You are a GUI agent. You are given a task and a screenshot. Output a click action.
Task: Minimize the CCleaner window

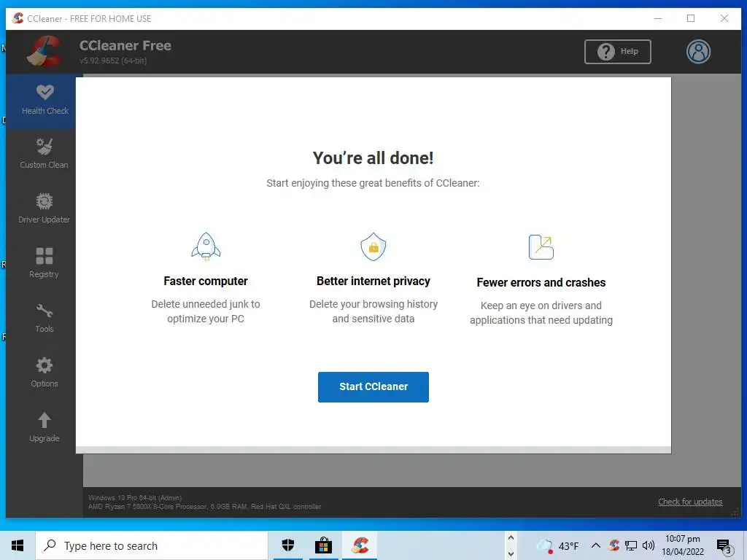[658, 18]
